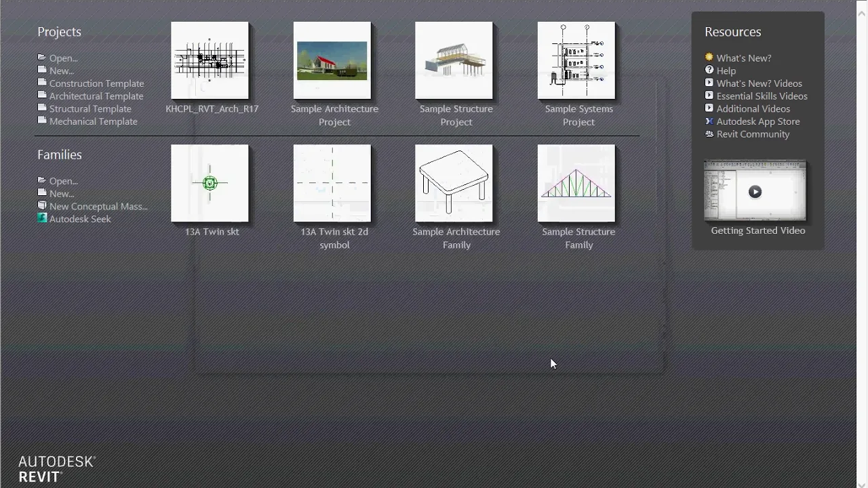Open a family with Families Open link

[64, 181]
